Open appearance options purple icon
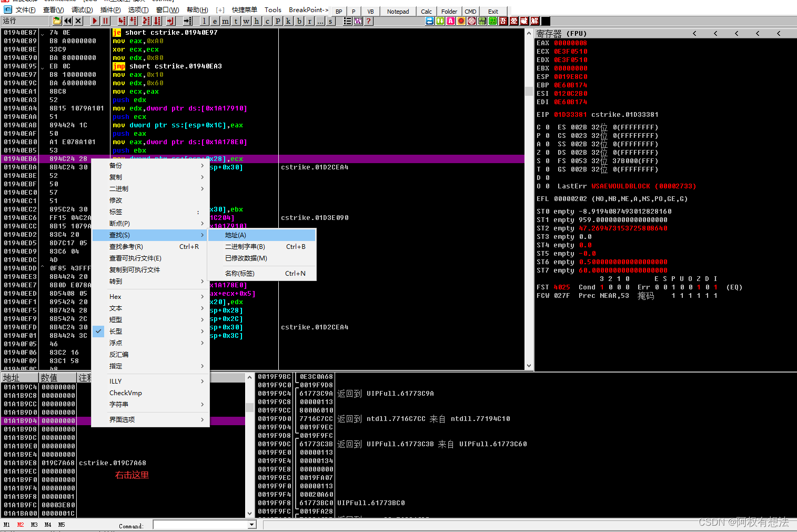Viewport: 797px width, 532px height. 358,21
